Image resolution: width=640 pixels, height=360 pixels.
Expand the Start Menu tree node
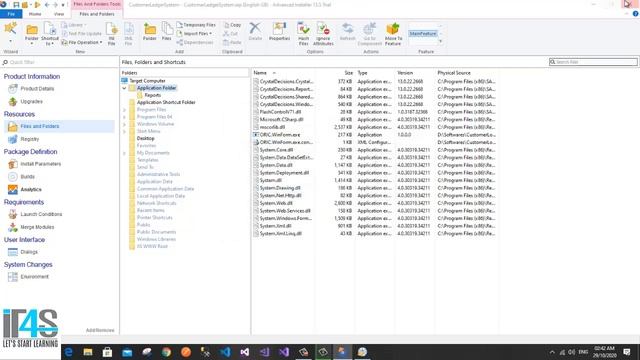click(x=124, y=131)
